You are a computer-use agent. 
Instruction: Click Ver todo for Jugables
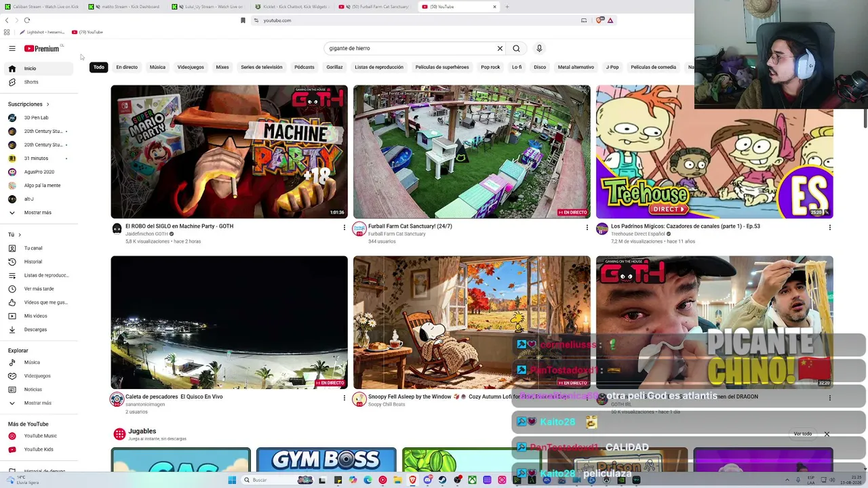pos(802,434)
